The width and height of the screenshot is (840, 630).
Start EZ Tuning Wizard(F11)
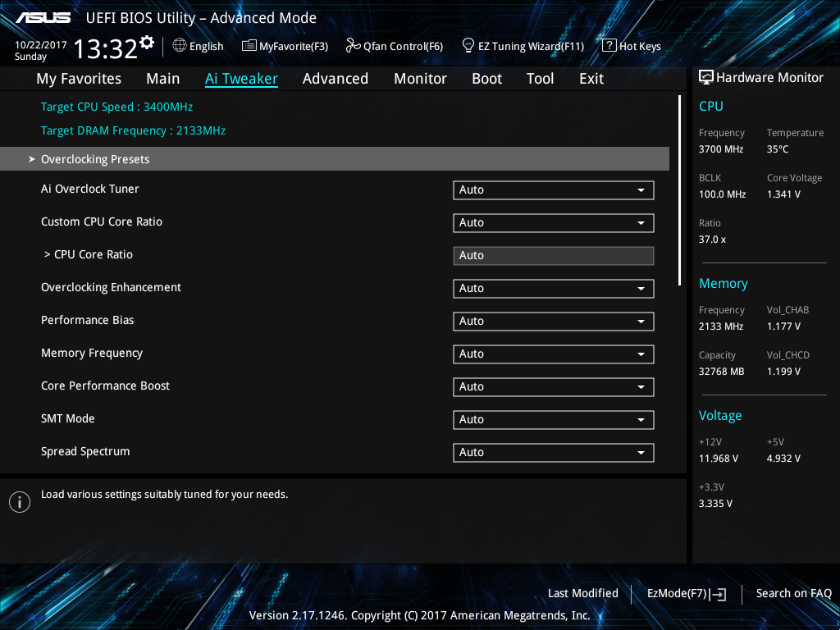tap(523, 46)
